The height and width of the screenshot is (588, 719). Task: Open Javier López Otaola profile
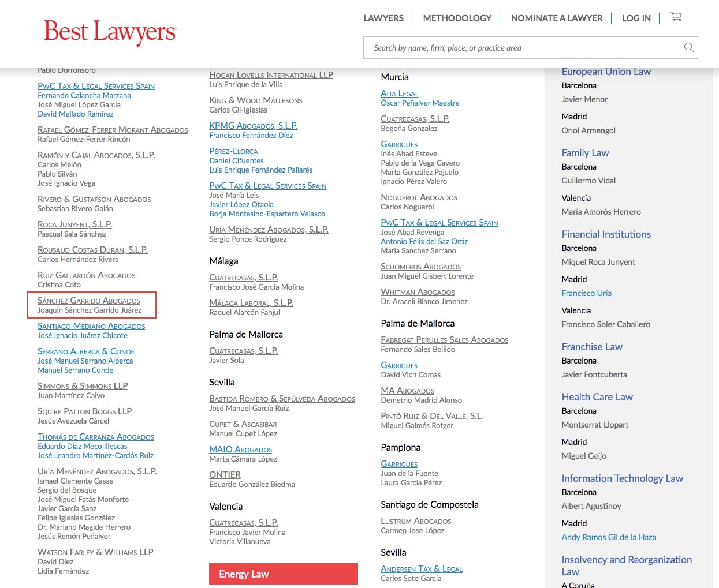(241, 204)
